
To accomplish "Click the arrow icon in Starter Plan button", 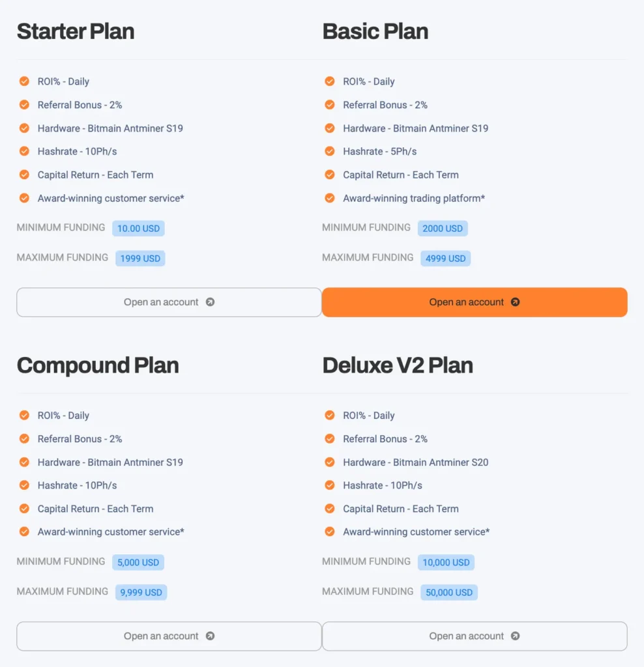I will (210, 302).
